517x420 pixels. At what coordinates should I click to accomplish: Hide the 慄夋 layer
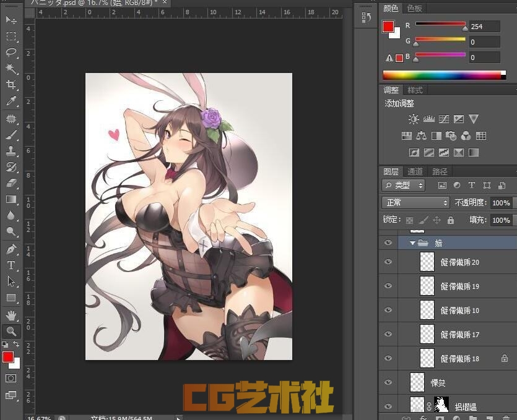[388, 382]
